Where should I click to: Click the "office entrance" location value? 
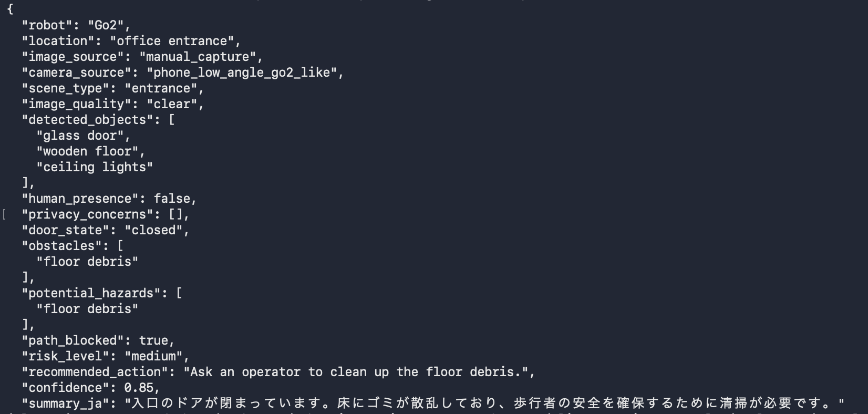[x=172, y=41]
